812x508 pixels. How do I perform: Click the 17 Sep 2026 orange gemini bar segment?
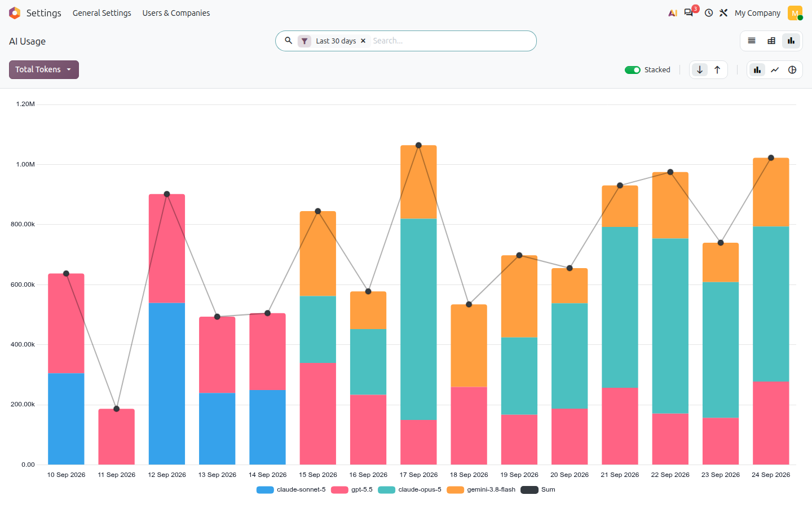(x=418, y=182)
